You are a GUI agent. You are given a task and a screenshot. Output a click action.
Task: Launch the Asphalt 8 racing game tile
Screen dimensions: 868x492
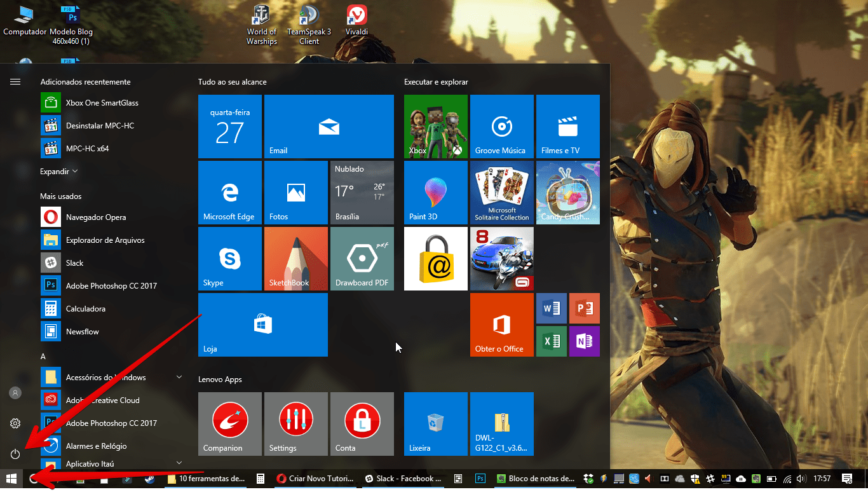click(502, 259)
